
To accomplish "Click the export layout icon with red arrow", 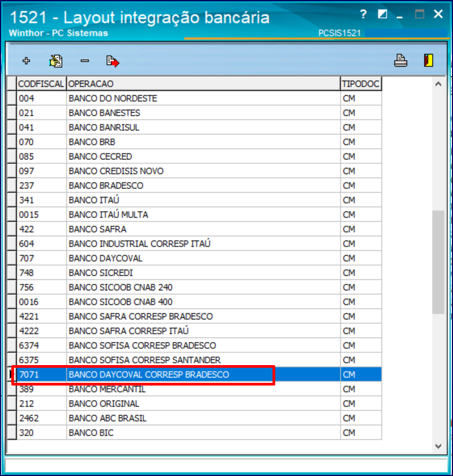I will (113, 61).
